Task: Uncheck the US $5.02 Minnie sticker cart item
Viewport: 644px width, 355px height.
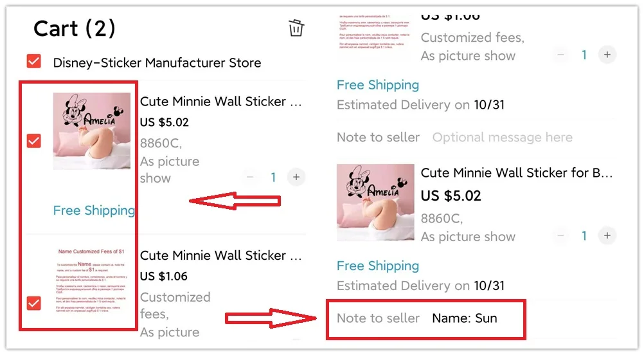Action: [x=34, y=140]
